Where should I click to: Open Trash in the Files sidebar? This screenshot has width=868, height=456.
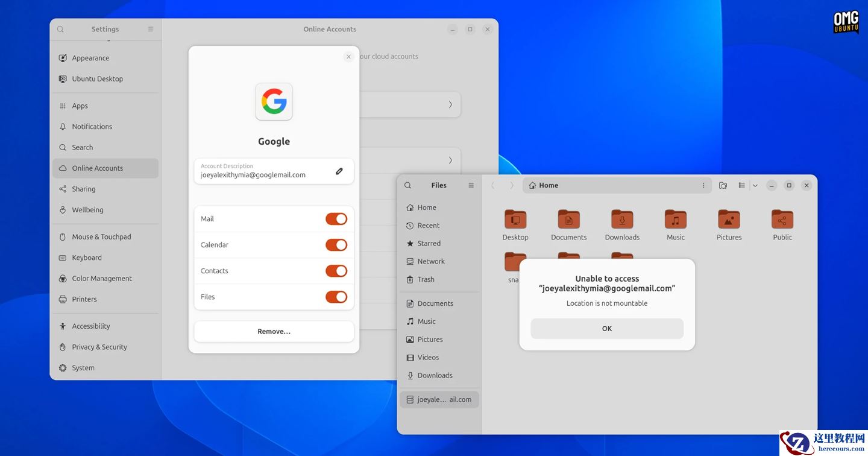tap(426, 279)
